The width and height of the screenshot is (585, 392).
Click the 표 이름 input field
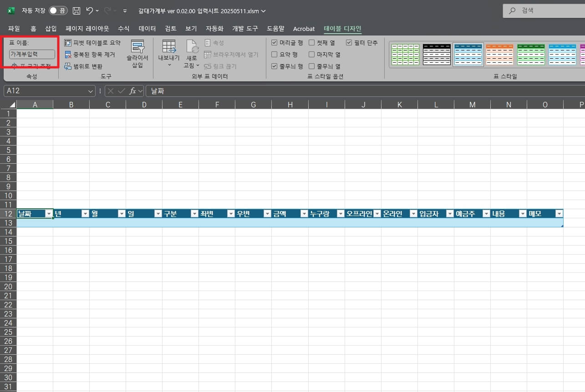point(32,54)
